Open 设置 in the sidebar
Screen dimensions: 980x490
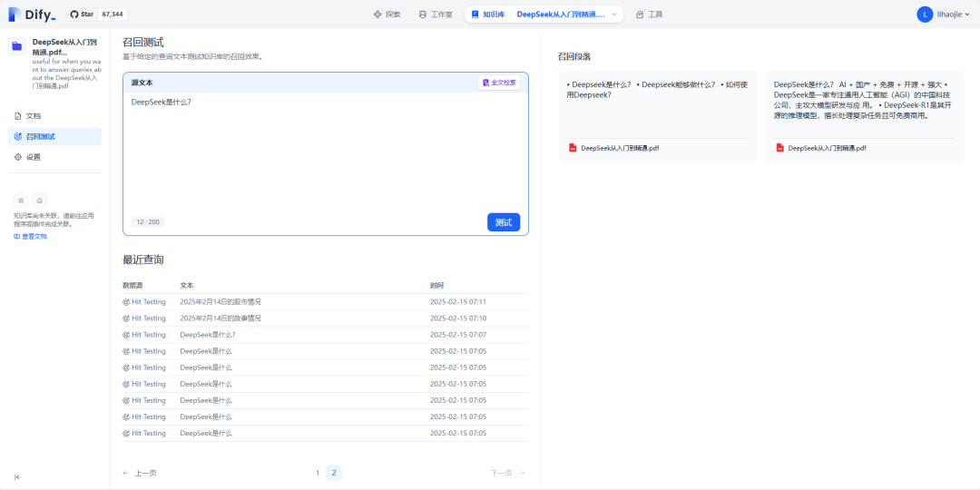pos(55,157)
